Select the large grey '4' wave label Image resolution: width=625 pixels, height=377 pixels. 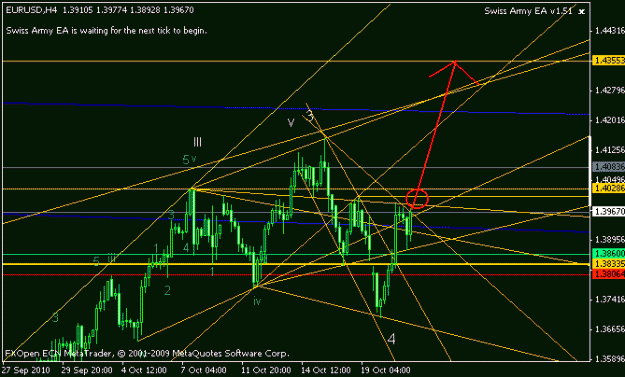click(x=391, y=339)
